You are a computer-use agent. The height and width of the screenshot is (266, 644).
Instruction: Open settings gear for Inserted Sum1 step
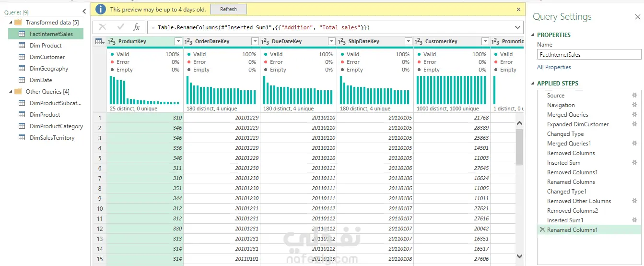(x=635, y=220)
